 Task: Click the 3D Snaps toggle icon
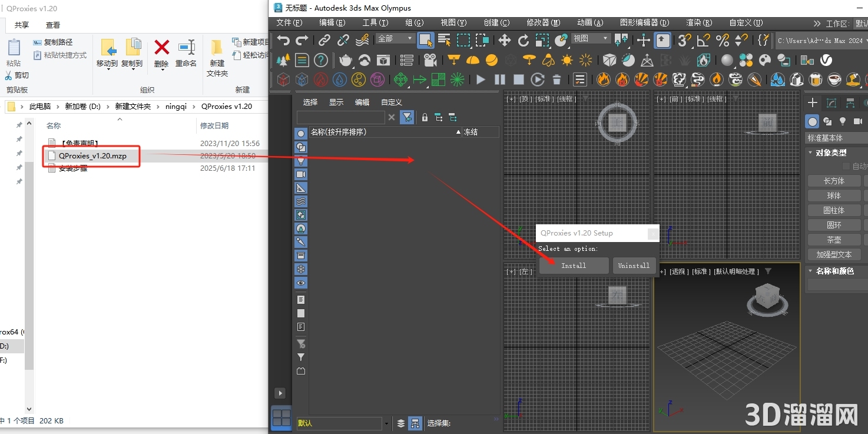684,40
